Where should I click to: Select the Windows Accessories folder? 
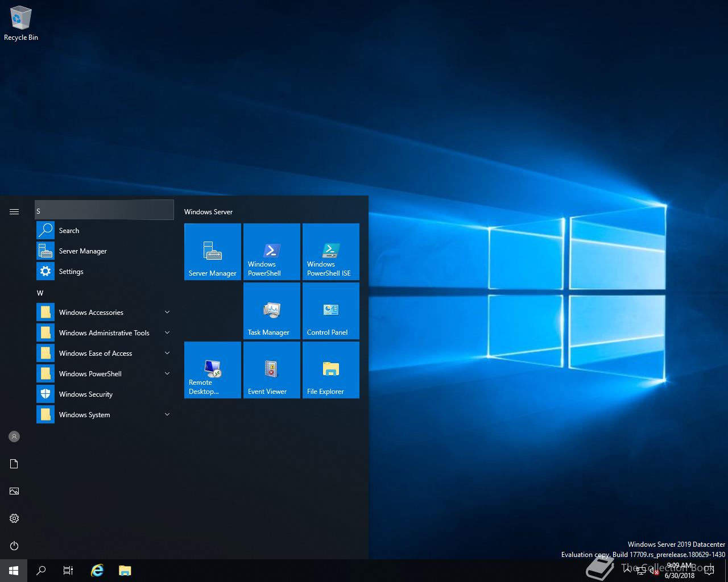[105, 312]
